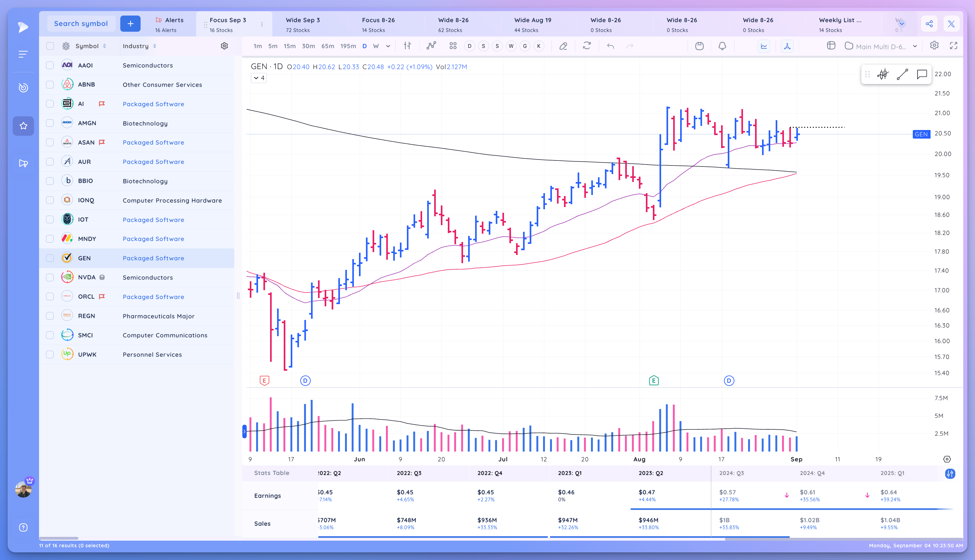
Task: Click the K circle button in toolbar
Action: point(539,46)
